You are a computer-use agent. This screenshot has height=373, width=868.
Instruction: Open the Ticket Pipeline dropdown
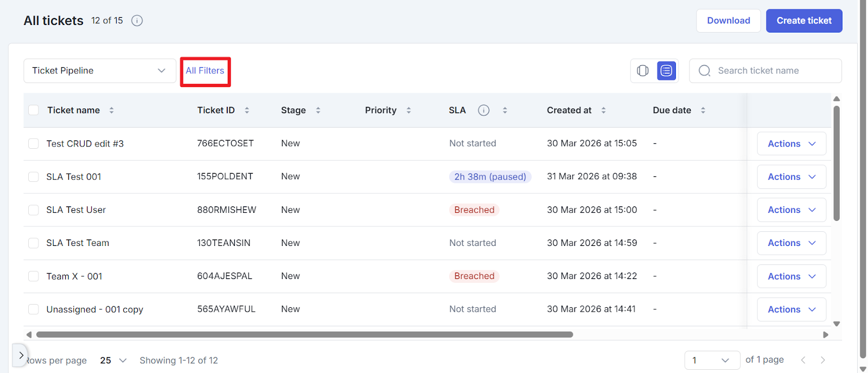pos(99,71)
